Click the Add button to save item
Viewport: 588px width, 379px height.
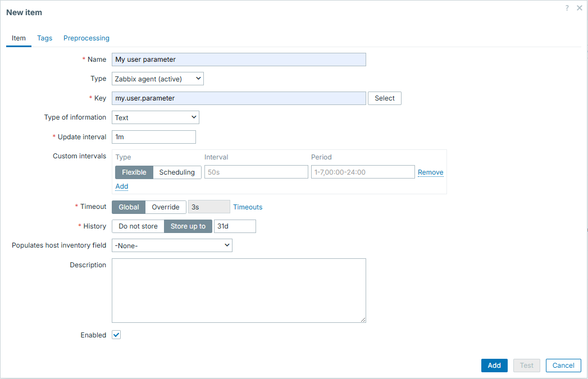(x=494, y=366)
